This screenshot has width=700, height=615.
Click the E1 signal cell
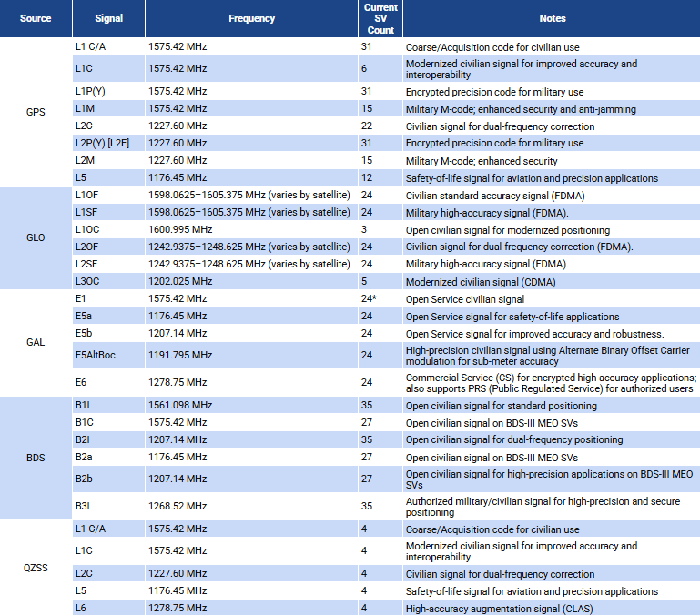(108, 298)
